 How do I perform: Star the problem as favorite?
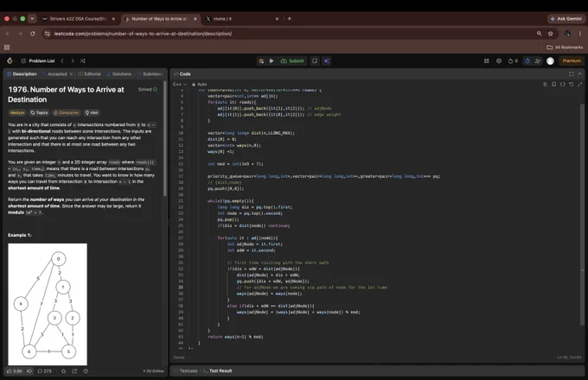tap(63, 371)
